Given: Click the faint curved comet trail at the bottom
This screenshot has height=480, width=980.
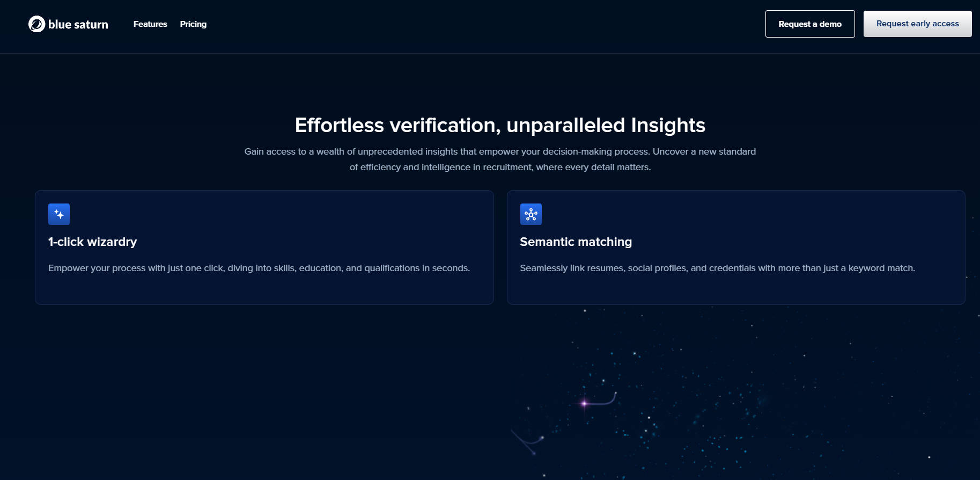Looking at the screenshot, I should (x=526, y=442).
